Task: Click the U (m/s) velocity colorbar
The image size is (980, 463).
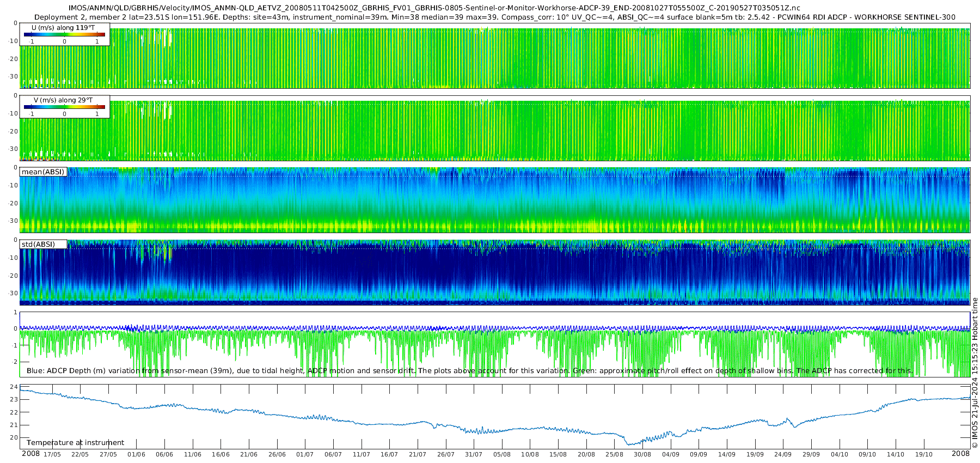Action: pos(64,34)
